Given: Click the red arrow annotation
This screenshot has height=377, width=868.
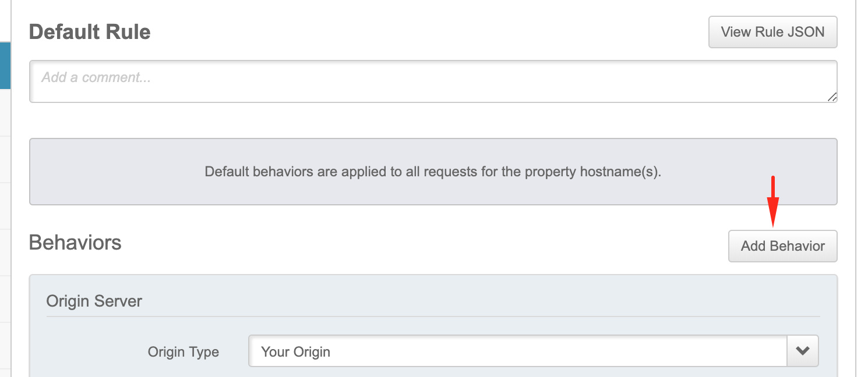Looking at the screenshot, I should click(772, 201).
